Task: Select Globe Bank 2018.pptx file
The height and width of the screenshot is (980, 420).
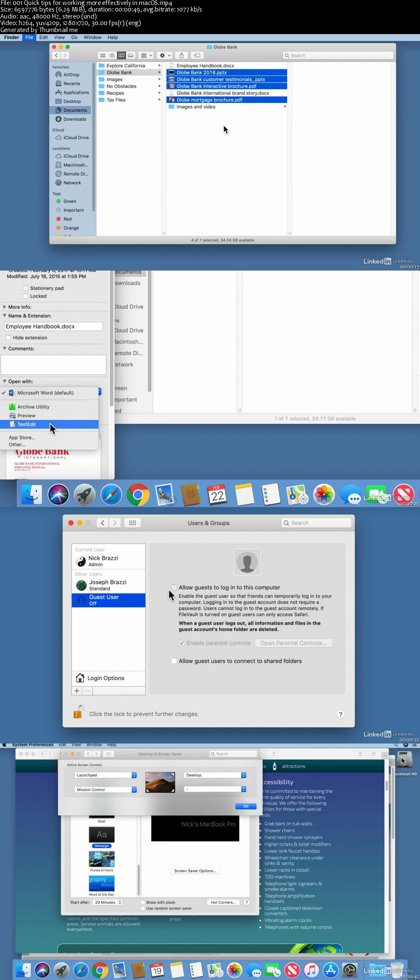Action: (227, 73)
